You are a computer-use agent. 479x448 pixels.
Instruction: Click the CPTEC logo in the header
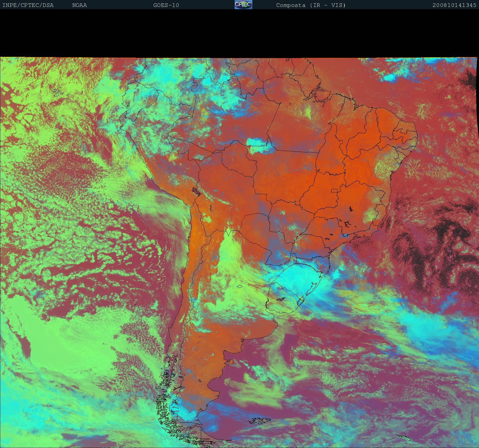tap(243, 5)
